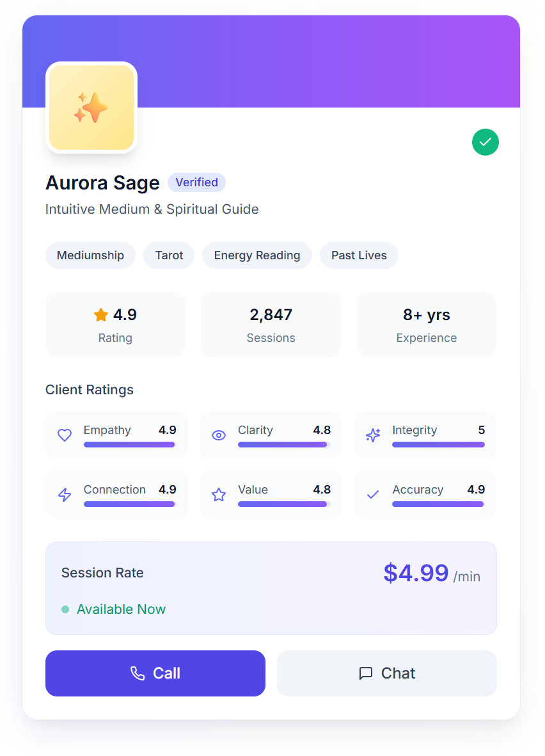Image resolution: width=545 pixels, height=756 pixels.
Task: Click the sparkle avatar image
Action: (x=91, y=108)
